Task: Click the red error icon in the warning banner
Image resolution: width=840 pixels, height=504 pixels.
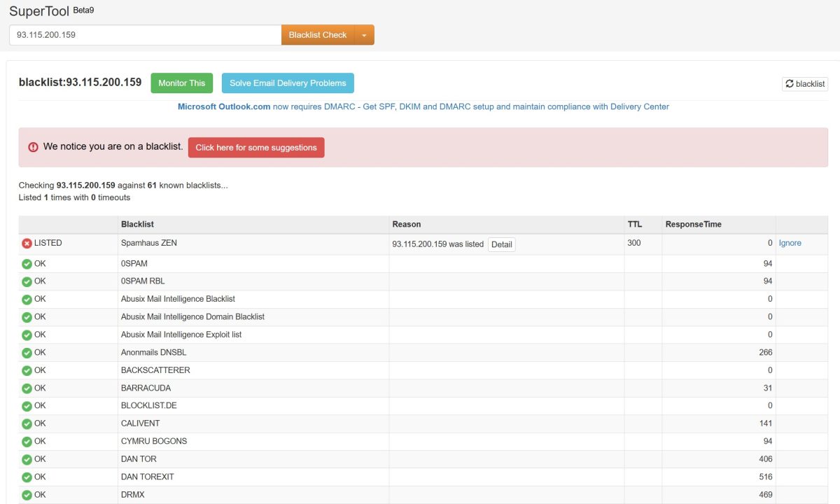Action: (33, 147)
